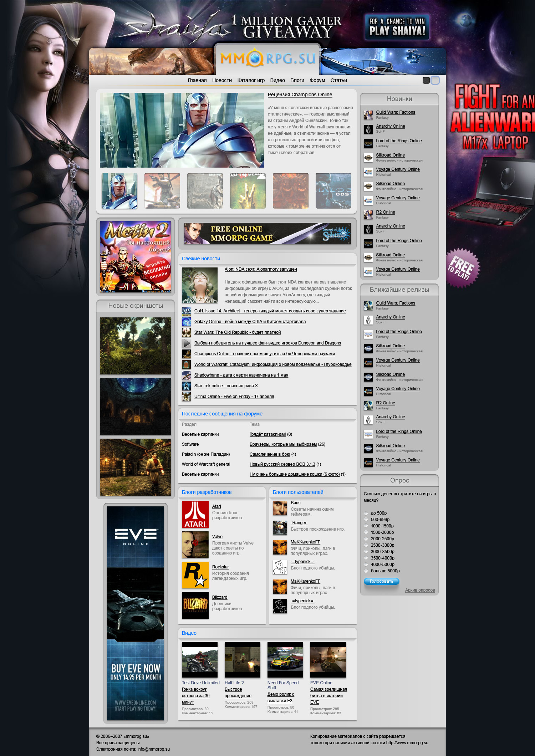This screenshot has height=756, width=535.
Task: Open the Test Drive Unlimited video thumbnail
Action: [x=200, y=660]
